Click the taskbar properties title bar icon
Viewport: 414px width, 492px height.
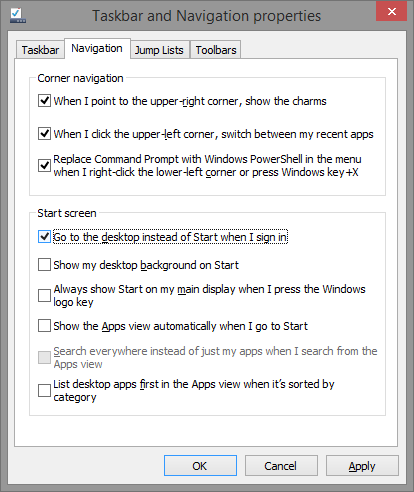pos(18,15)
